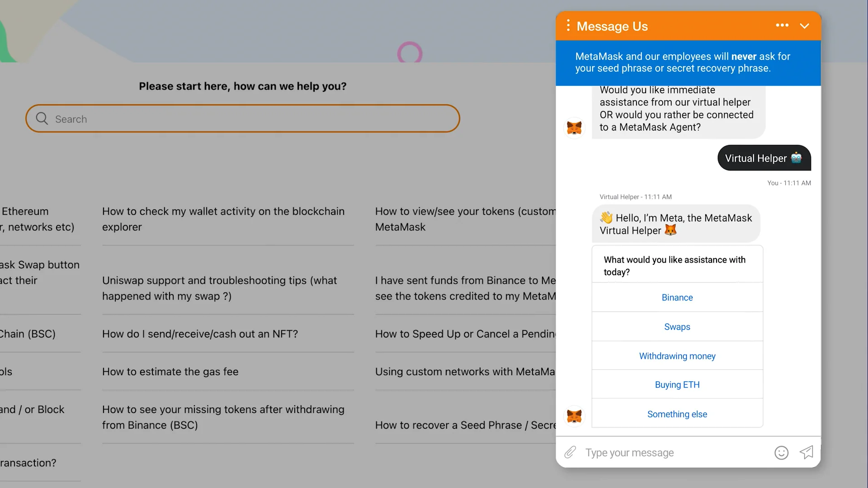The height and width of the screenshot is (488, 868).
Task: Pick the Something else option
Action: pyautogui.click(x=677, y=414)
